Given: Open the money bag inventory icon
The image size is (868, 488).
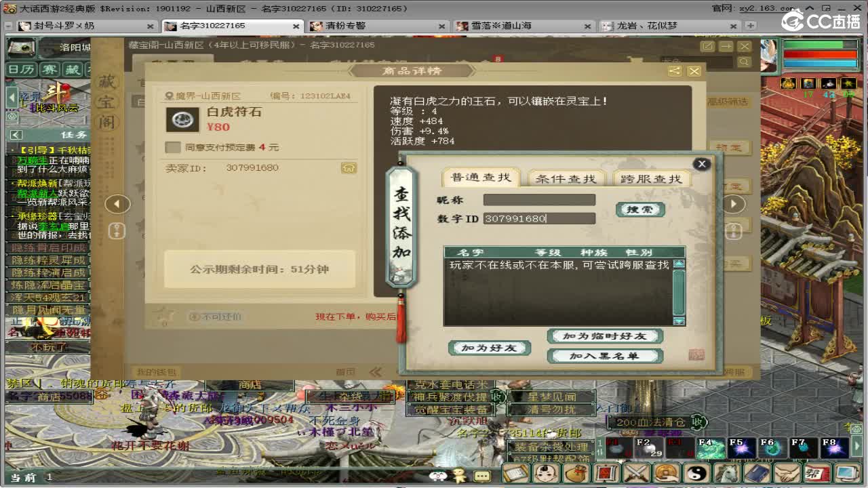Looking at the screenshot, I should pos(575,474).
